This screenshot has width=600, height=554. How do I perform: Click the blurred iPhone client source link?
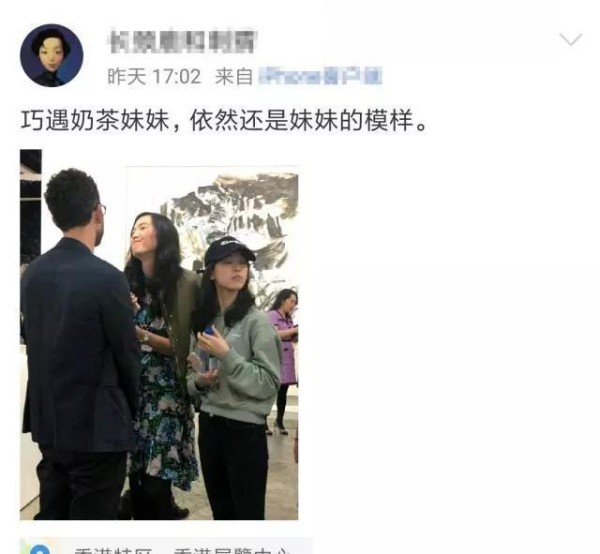click(x=320, y=75)
